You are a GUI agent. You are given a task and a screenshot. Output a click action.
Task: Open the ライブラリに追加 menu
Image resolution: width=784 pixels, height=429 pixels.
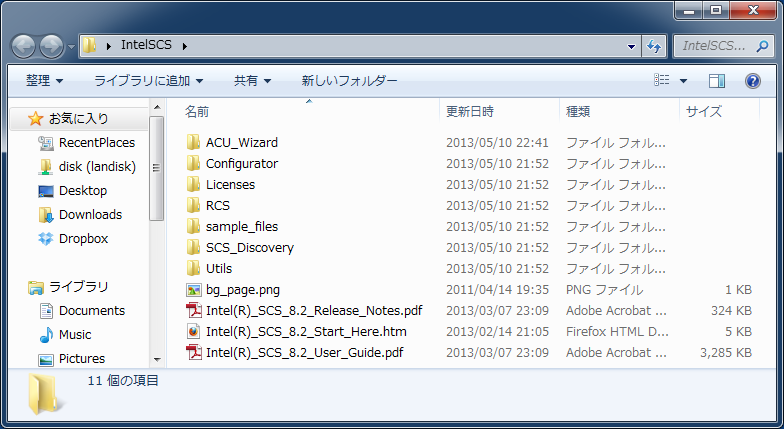[148, 80]
